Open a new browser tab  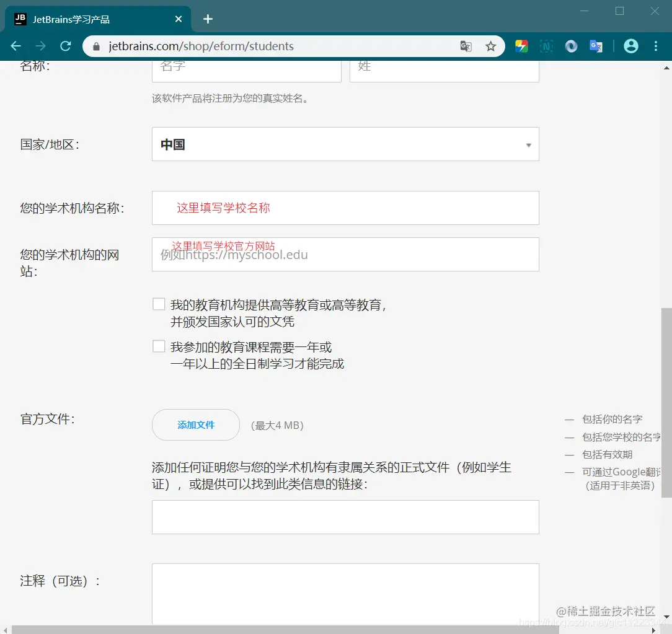(x=208, y=19)
